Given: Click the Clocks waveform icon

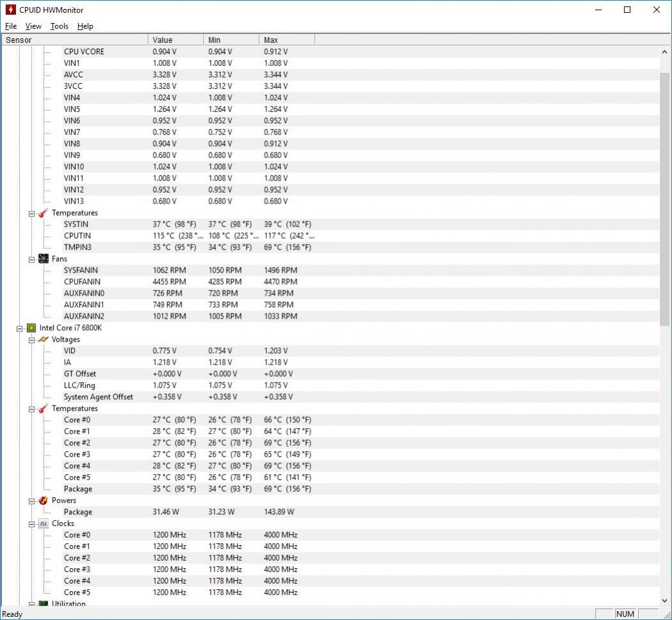Looking at the screenshot, I should (x=44, y=523).
